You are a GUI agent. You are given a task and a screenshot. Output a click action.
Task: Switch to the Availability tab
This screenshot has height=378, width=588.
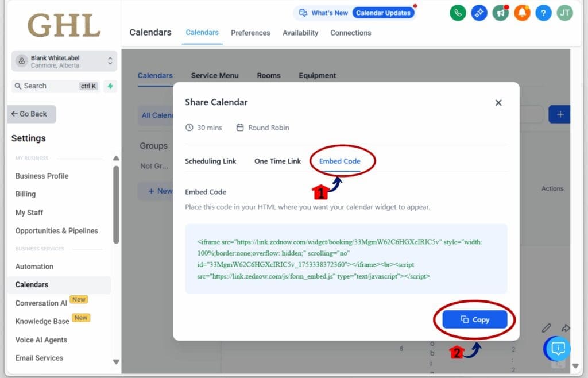click(x=300, y=33)
